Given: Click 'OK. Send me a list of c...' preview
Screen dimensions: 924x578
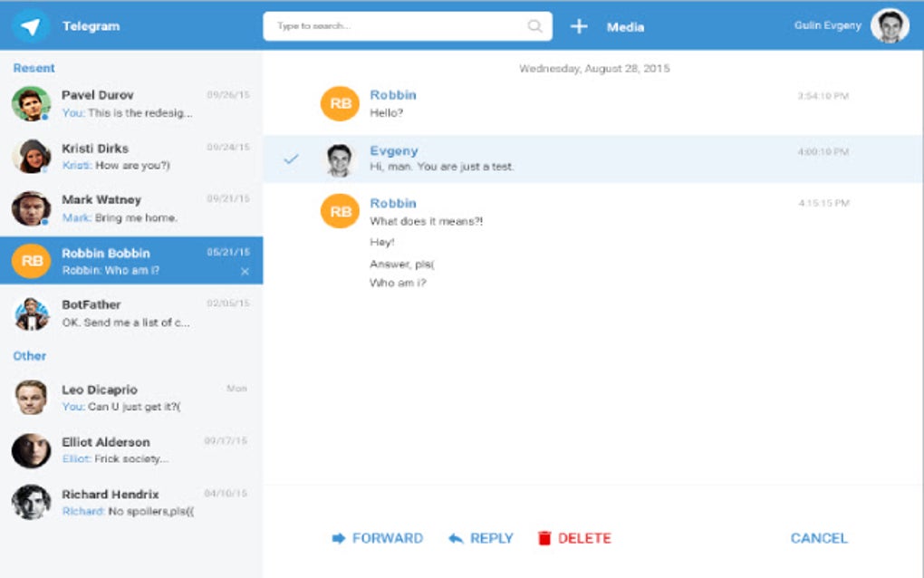Looking at the screenshot, I should 126,323.
